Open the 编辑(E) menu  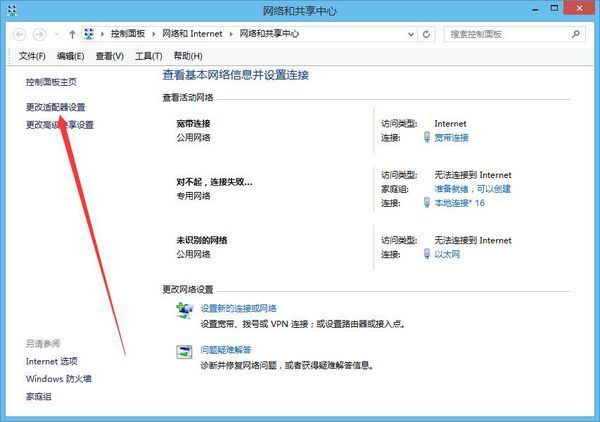point(70,56)
